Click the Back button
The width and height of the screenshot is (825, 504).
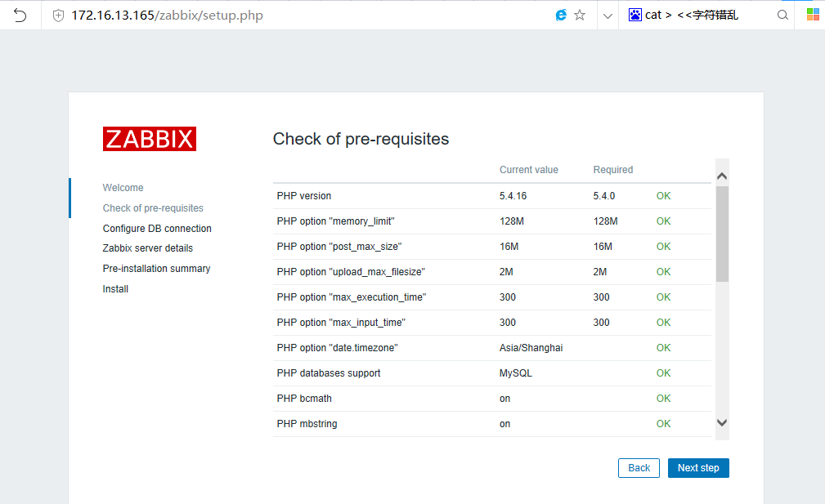point(639,468)
